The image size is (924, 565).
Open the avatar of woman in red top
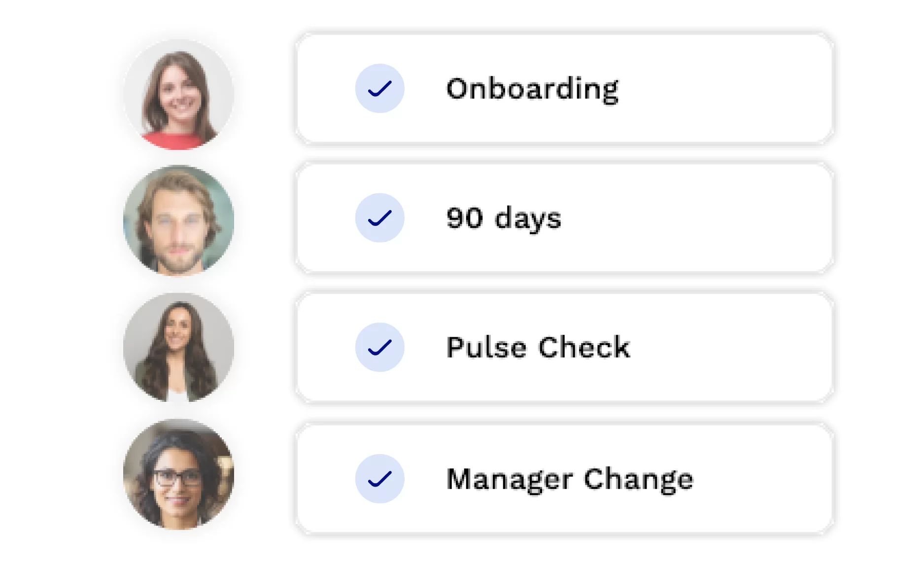click(x=178, y=94)
